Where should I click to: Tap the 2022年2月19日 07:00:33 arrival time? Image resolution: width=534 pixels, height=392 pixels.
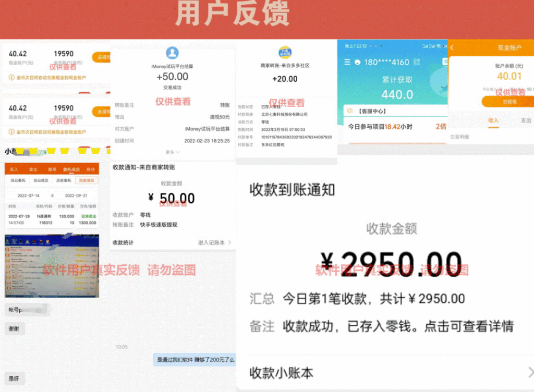[283, 129]
